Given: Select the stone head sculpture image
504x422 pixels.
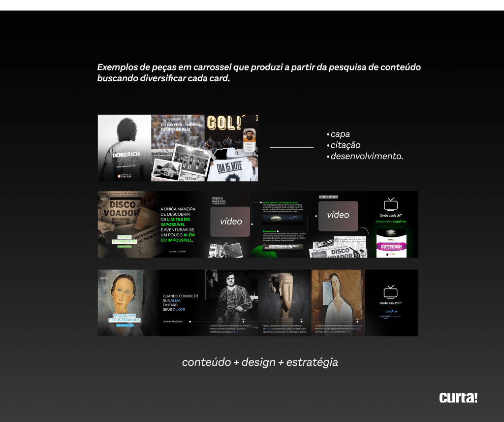Looking at the screenshot, I should click(x=284, y=295).
